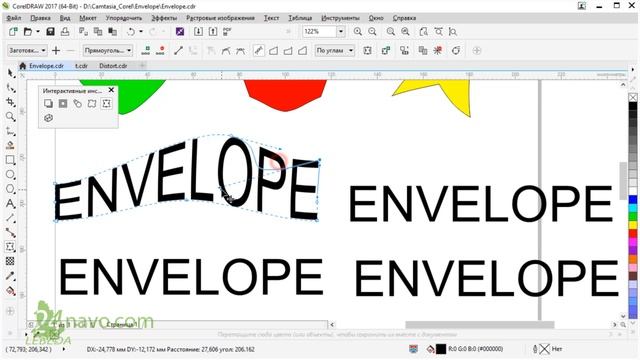Expand the 122% zoom level list
Screen dimensions: 640x360
[341, 31]
